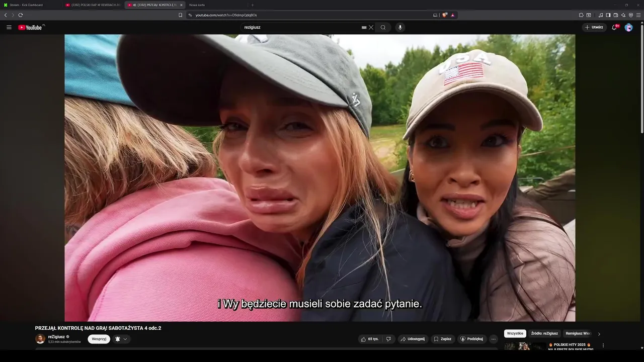The image size is (644, 362).
Task: Show next filter chips with the arrow
Action: click(599, 334)
